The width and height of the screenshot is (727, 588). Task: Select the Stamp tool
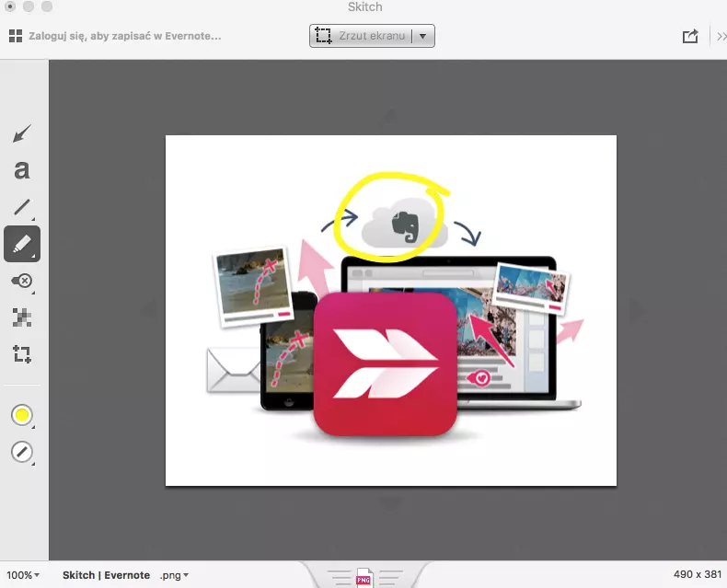coord(22,281)
